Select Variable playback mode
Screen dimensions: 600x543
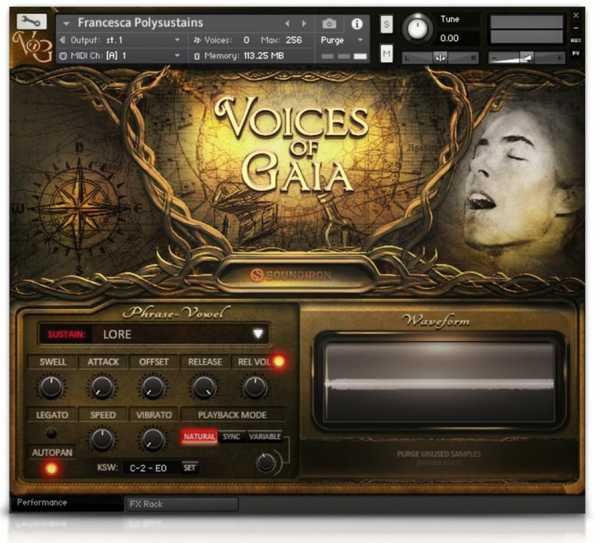265,436
